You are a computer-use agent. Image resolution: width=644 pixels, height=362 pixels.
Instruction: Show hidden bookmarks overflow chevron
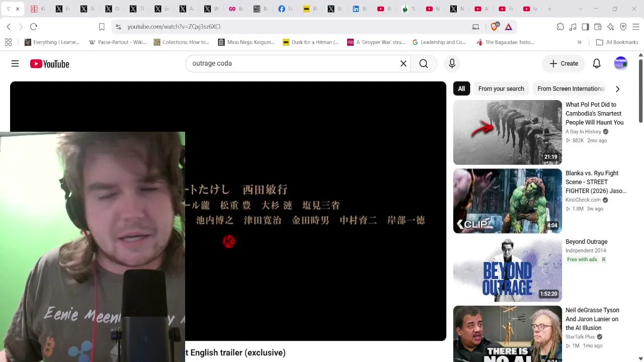pyautogui.click(x=580, y=42)
